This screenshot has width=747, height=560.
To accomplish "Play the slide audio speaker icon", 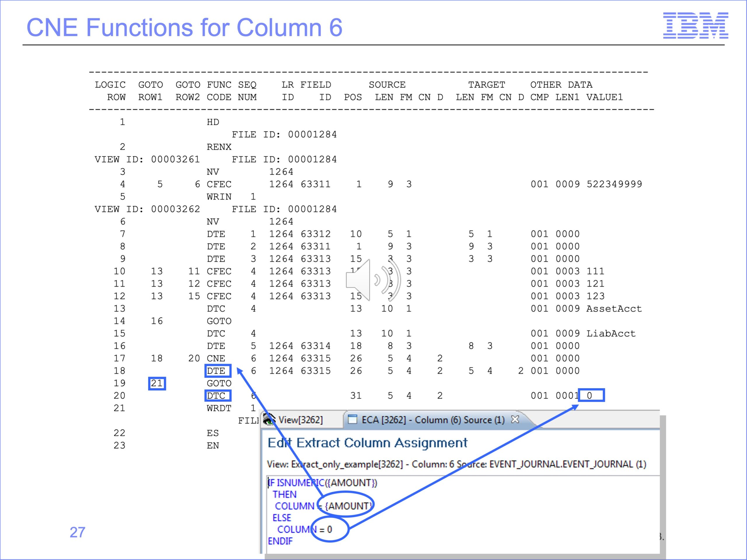I will (373, 280).
